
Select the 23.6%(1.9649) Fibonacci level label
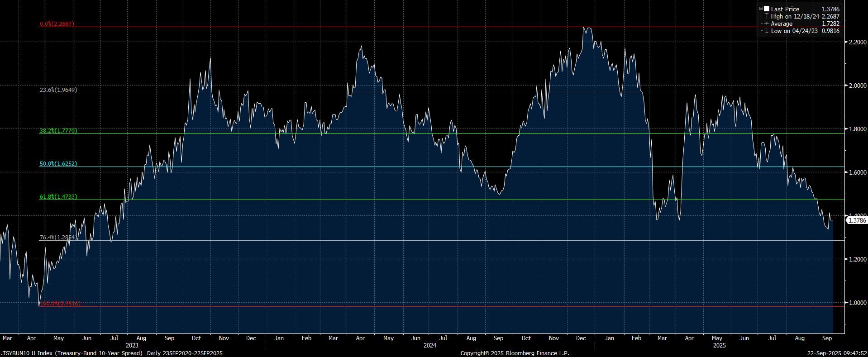click(x=58, y=90)
